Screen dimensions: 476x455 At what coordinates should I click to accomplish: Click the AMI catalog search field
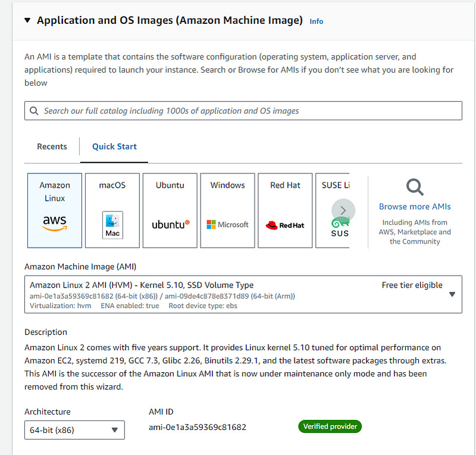tap(243, 111)
